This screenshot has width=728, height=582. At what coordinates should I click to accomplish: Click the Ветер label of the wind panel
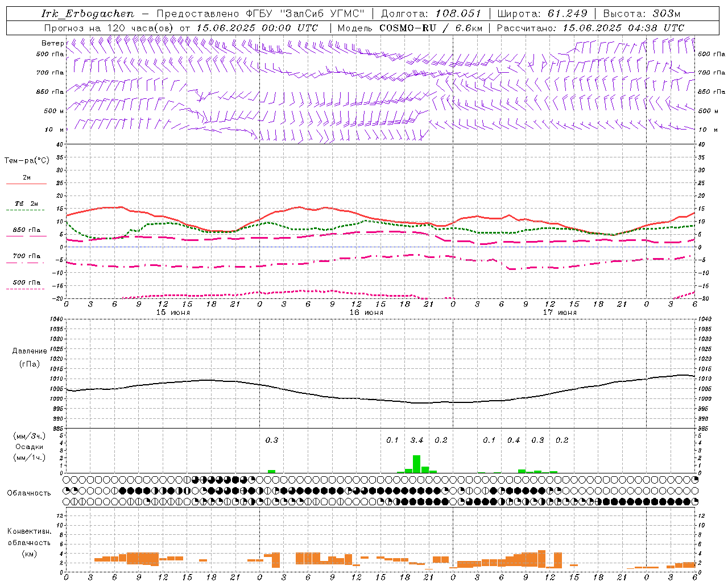pos(52,43)
